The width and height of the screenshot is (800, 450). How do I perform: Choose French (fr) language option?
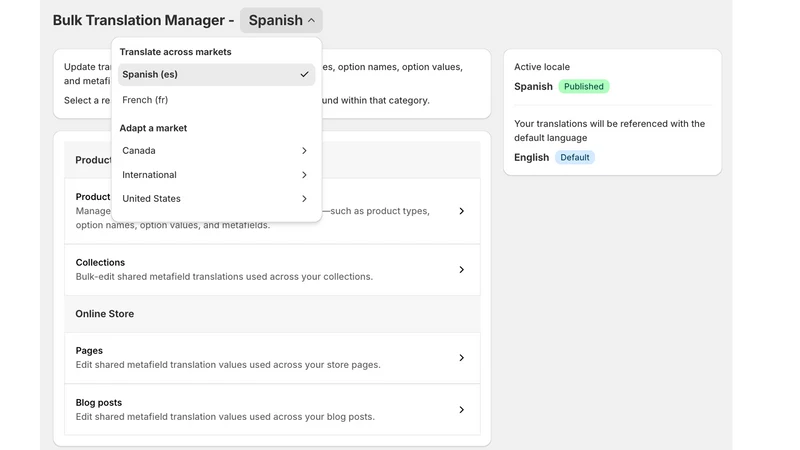point(216,100)
